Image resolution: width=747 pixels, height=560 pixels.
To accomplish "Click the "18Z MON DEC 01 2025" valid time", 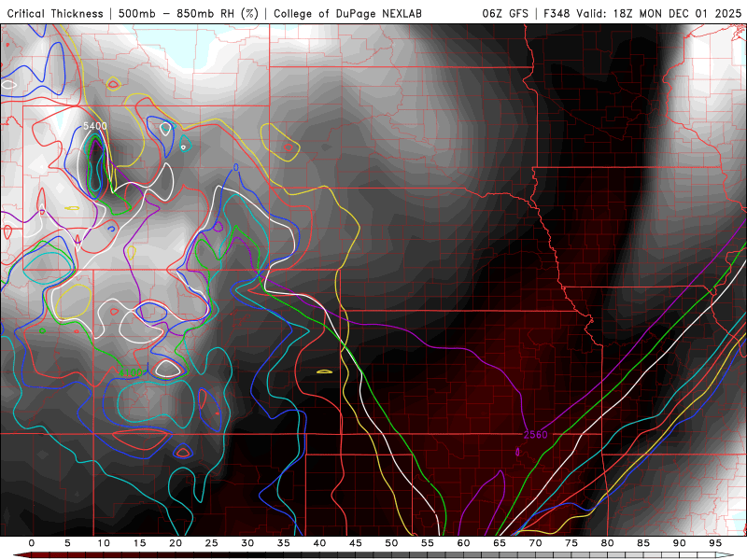I will 677,13.
